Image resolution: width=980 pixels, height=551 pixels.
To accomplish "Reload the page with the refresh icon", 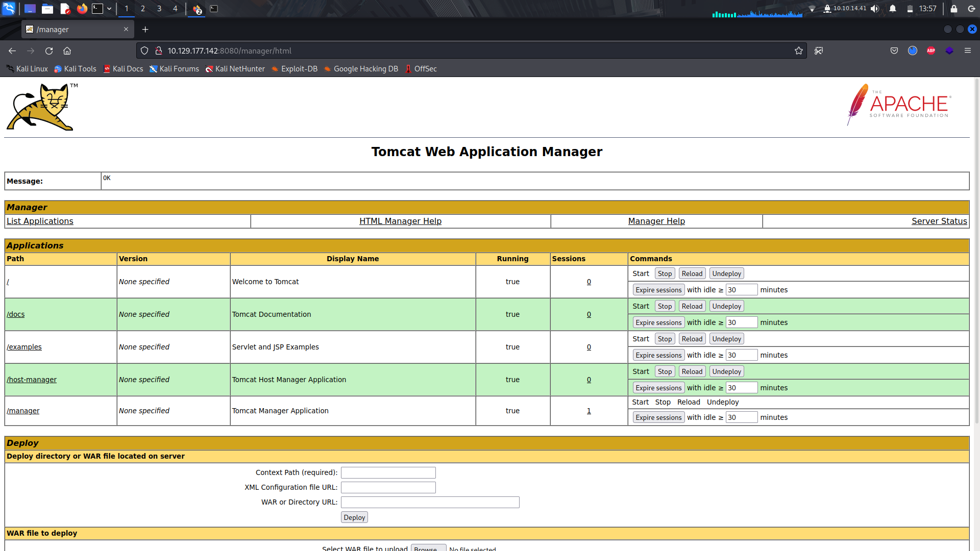I will 49,51.
